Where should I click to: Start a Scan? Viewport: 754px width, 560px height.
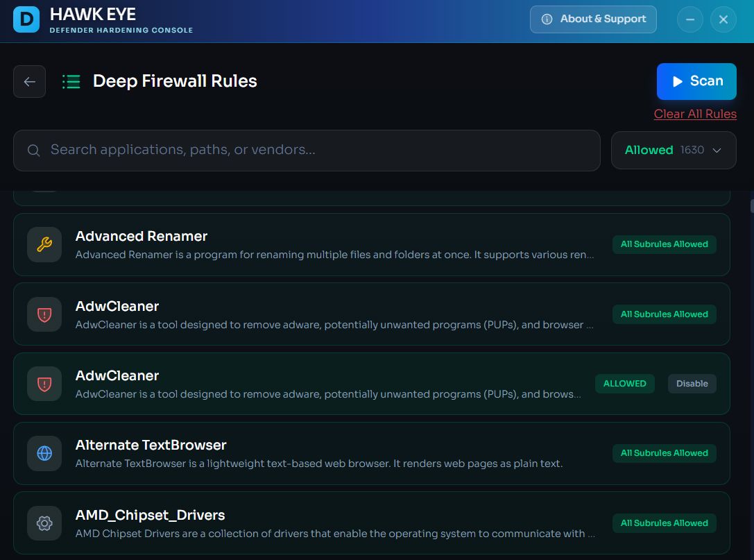point(696,81)
